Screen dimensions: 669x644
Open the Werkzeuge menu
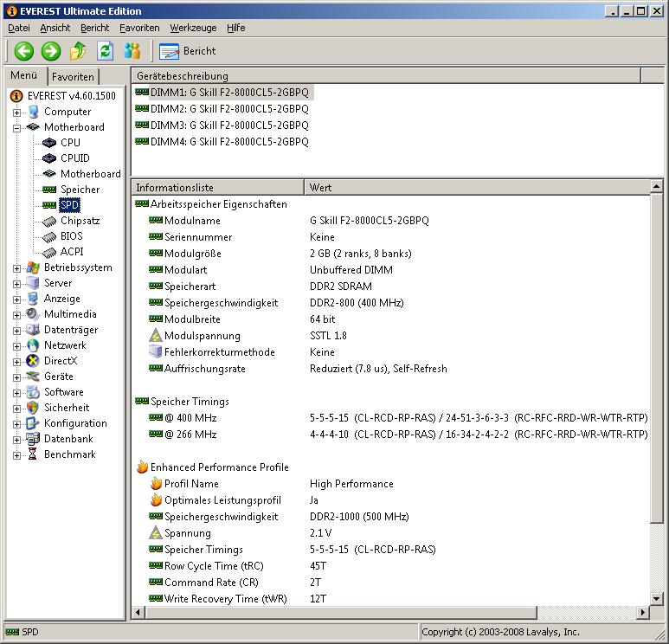(193, 28)
